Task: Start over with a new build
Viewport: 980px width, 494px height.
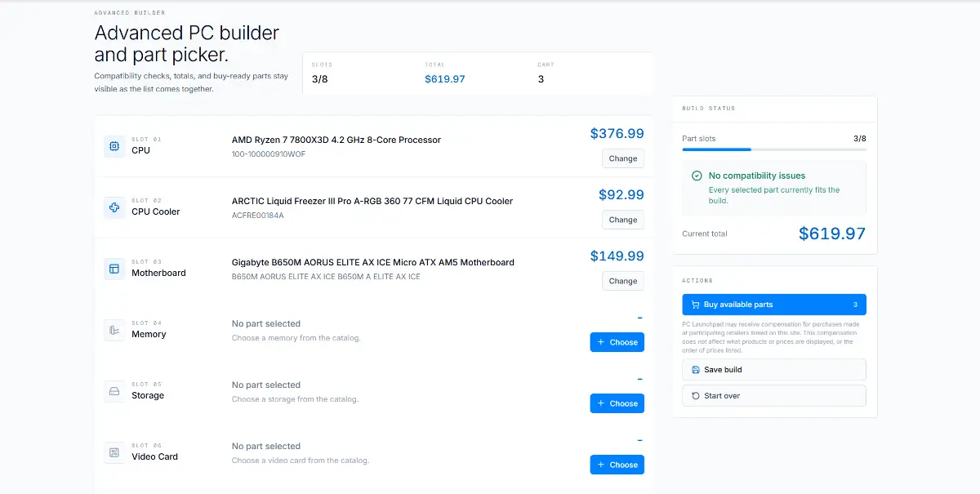Action: tap(774, 396)
